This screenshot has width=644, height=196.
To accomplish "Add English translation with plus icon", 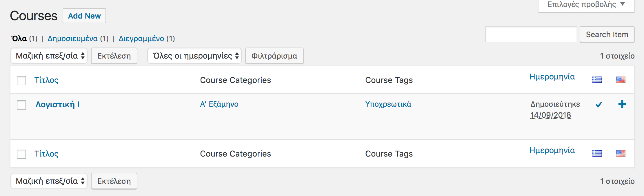I will pyautogui.click(x=622, y=104).
